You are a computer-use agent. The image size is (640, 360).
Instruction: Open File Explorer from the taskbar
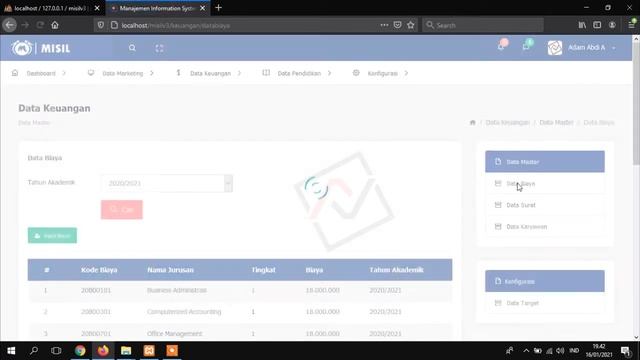coord(126,351)
